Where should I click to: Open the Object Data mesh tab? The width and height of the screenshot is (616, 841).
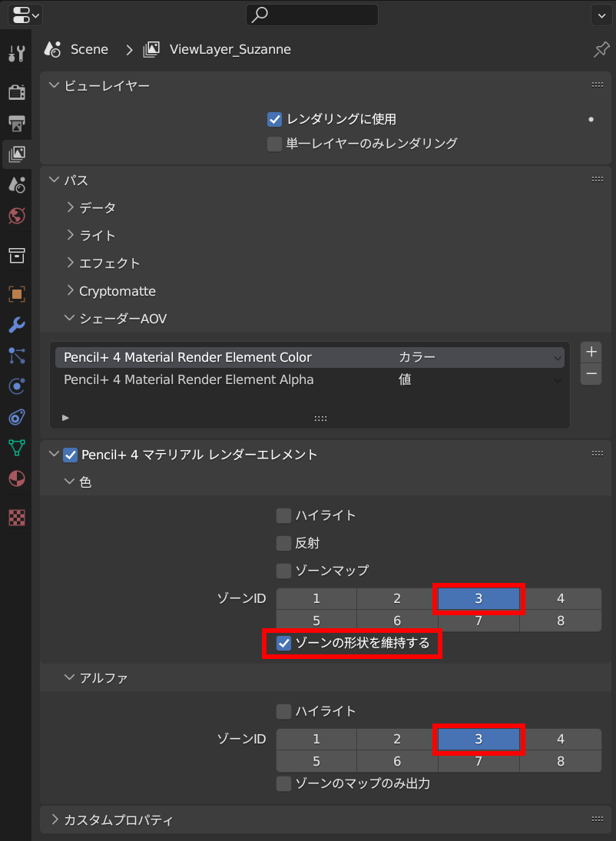click(x=17, y=447)
